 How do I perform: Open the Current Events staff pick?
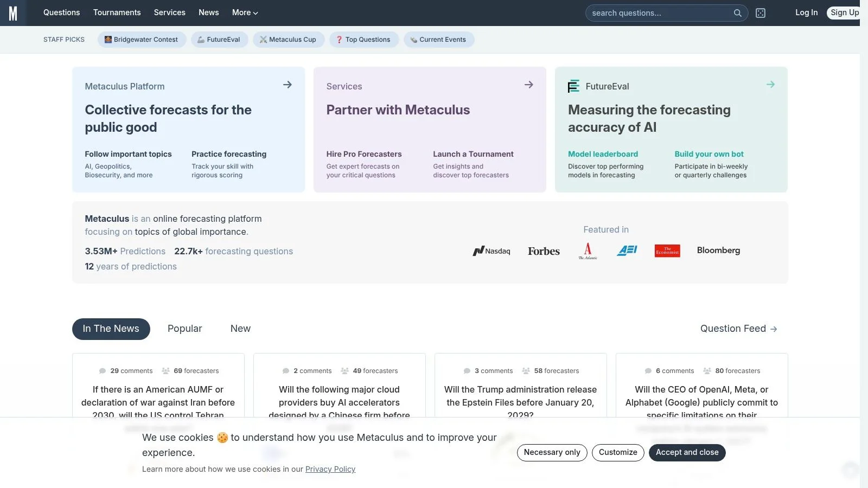(x=439, y=40)
